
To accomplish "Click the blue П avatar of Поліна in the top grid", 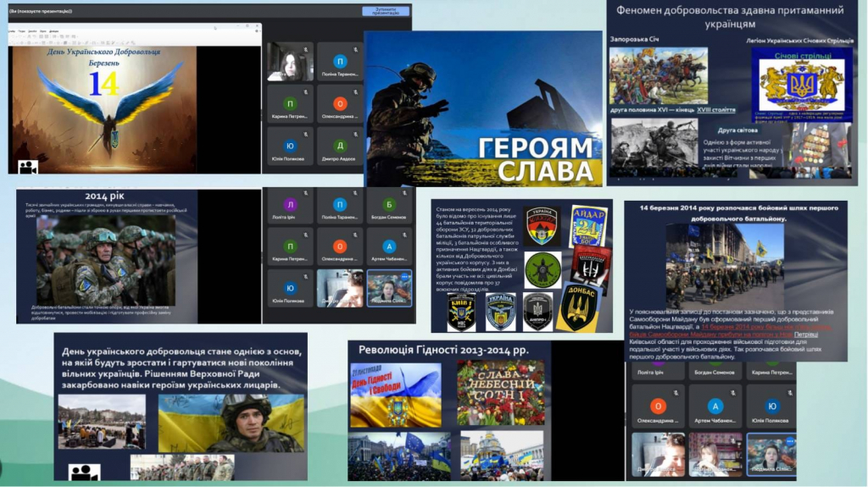I will tap(340, 61).
